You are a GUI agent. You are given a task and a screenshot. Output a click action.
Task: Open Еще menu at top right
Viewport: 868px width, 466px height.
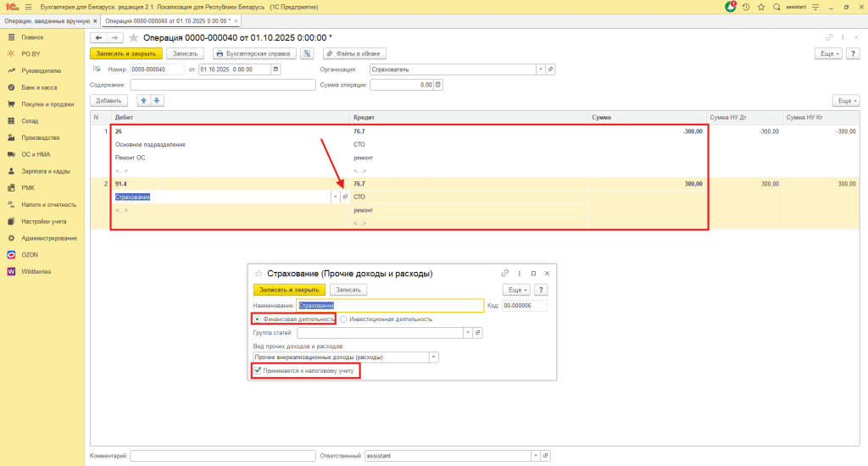coord(829,53)
